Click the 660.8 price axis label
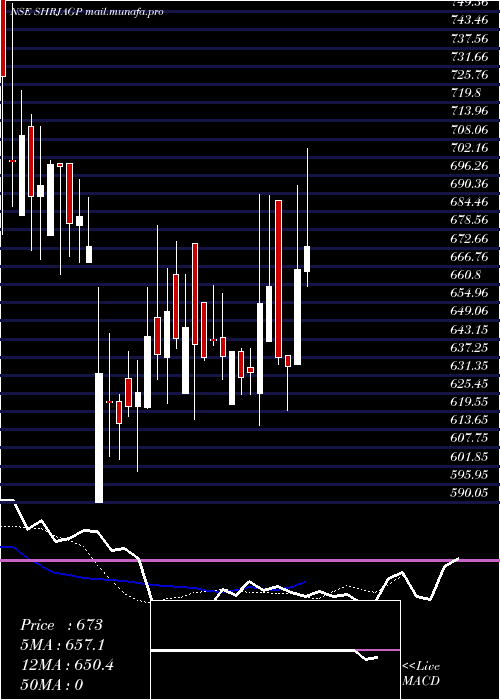Image resolution: width=500 pixels, height=700 pixels. coord(466,275)
